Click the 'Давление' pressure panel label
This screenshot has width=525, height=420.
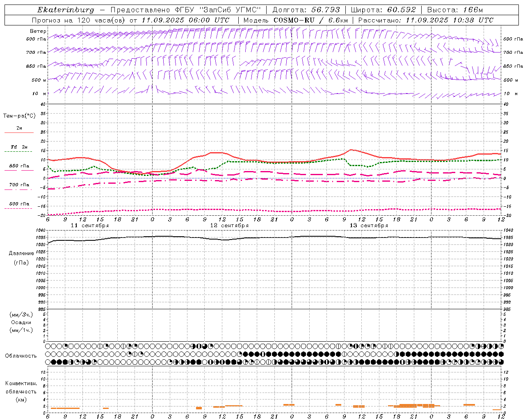click(x=21, y=253)
